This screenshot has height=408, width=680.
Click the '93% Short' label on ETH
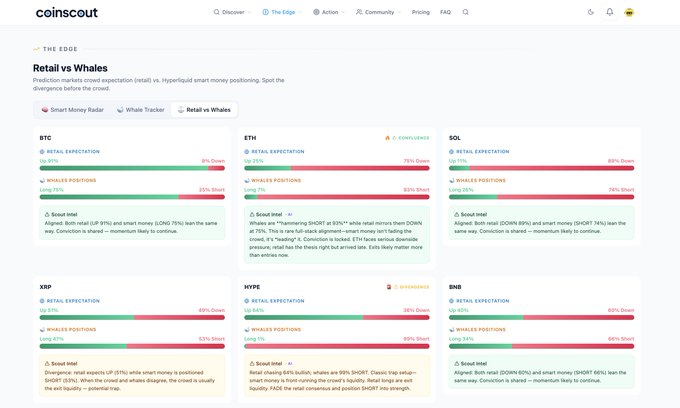tap(416, 190)
